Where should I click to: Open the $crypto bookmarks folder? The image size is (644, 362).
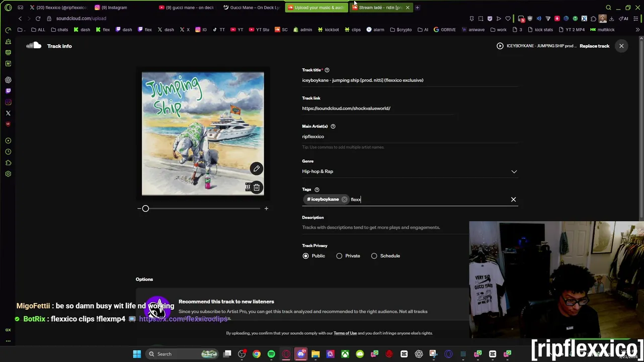pyautogui.click(x=400, y=30)
